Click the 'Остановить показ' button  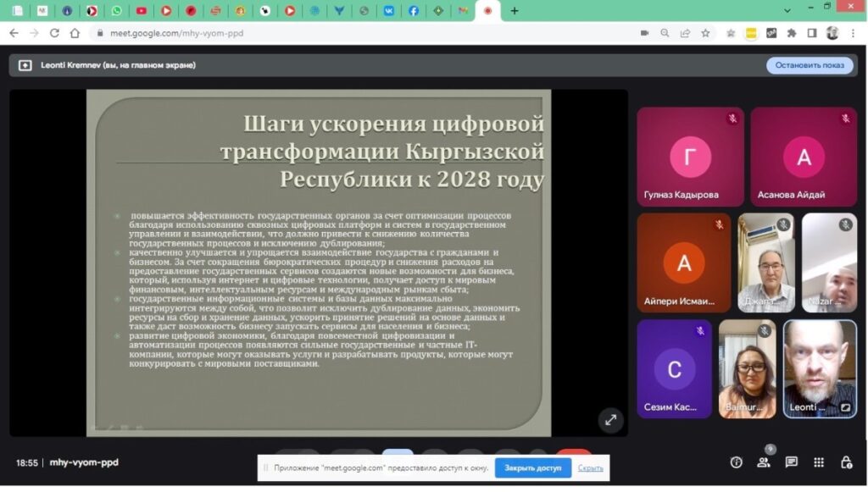click(810, 65)
